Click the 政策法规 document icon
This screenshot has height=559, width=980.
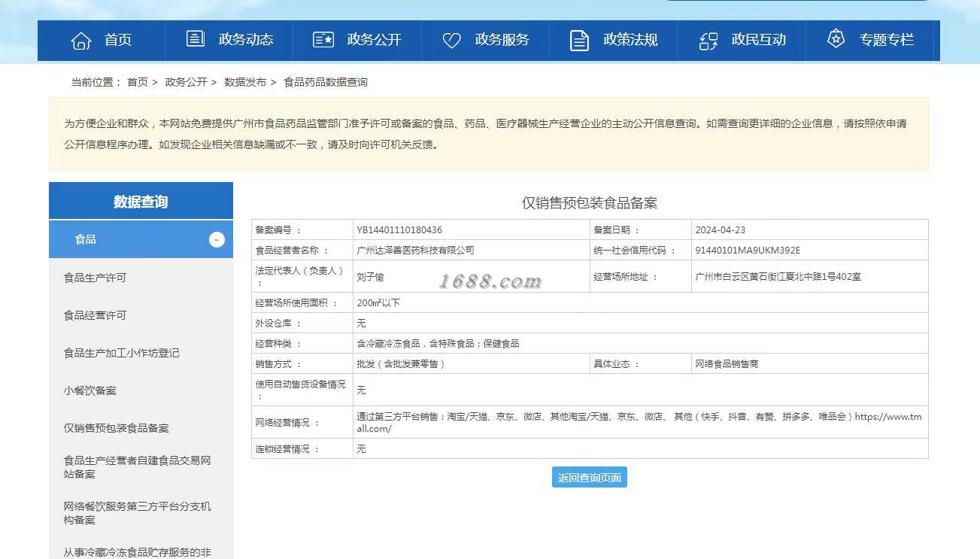[x=579, y=41]
